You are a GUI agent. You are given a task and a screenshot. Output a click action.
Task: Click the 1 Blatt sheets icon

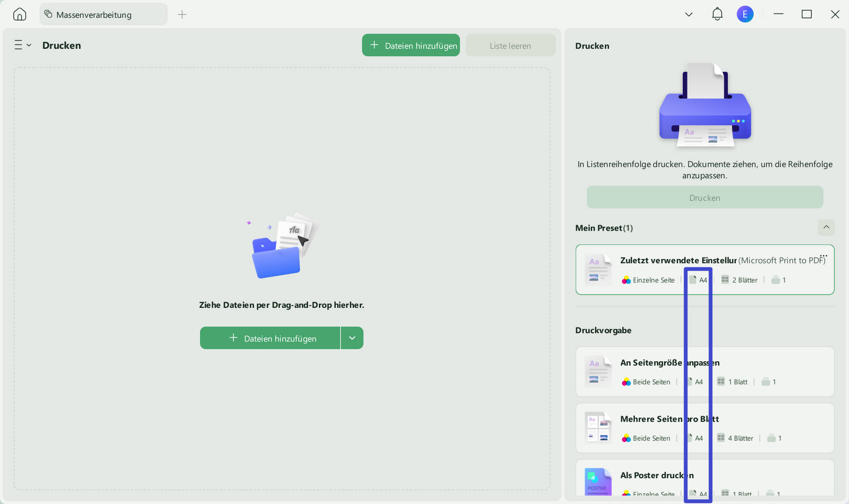click(x=721, y=382)
